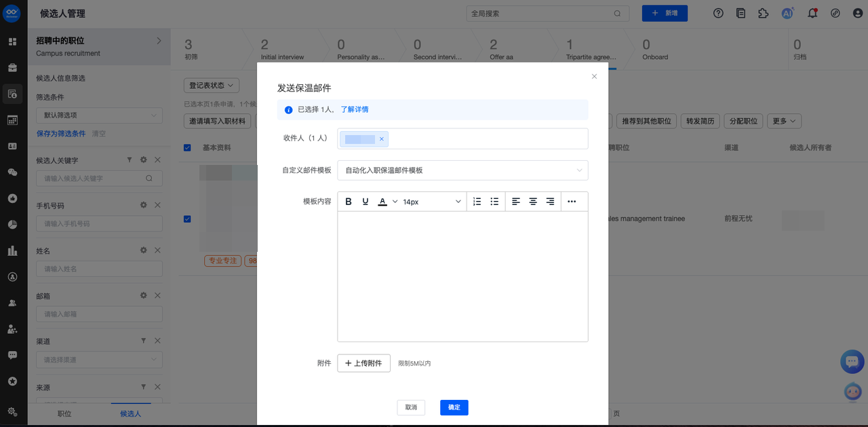Align template text to the right
The width and height of the screenshot is (868, 427).
click(550, 202)
